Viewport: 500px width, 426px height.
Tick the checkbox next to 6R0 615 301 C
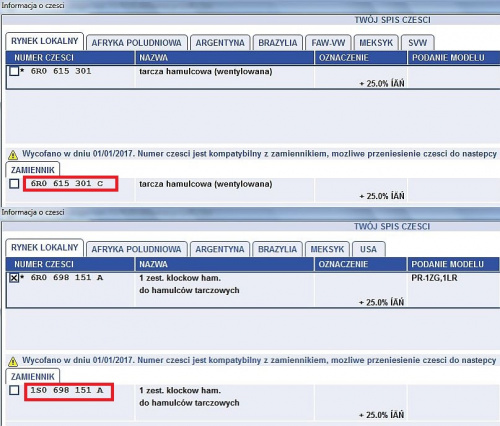[x=14, y=184]
